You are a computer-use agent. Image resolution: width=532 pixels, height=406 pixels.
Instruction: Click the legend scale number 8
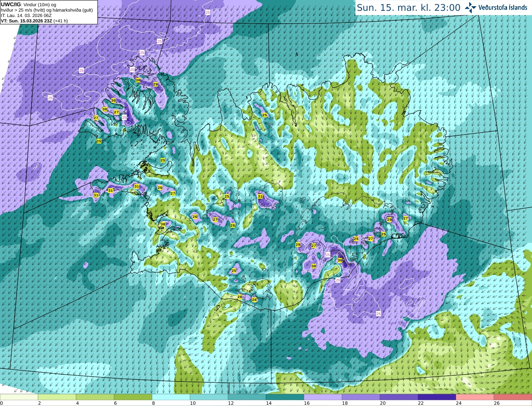coord(153,403)
